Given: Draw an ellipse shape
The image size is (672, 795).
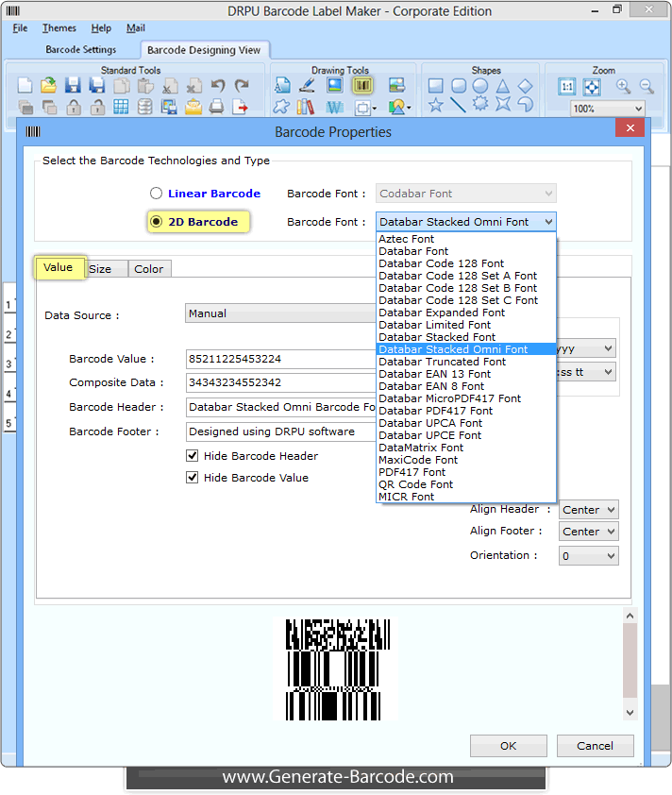Looking at the screenshot, I should coord(480,86).
